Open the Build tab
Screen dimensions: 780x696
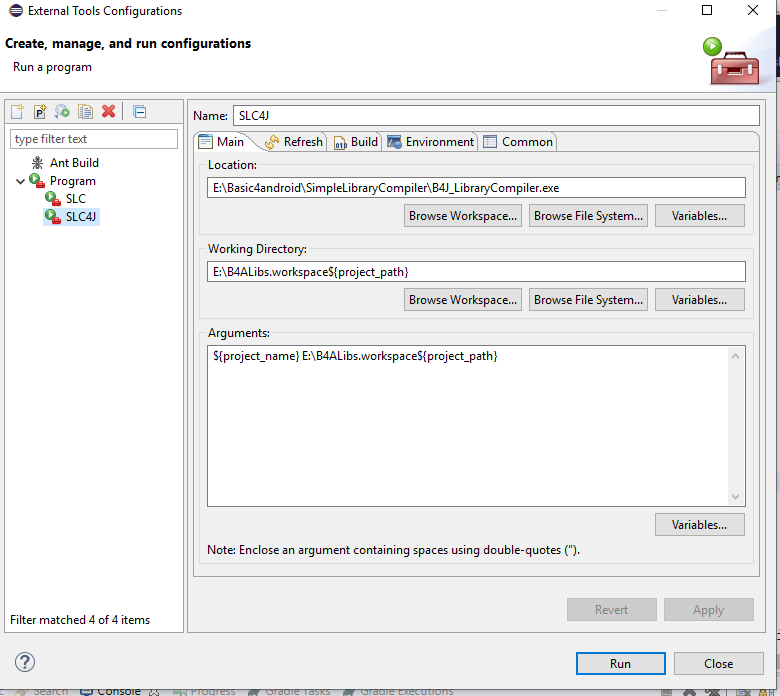point(355,142)
